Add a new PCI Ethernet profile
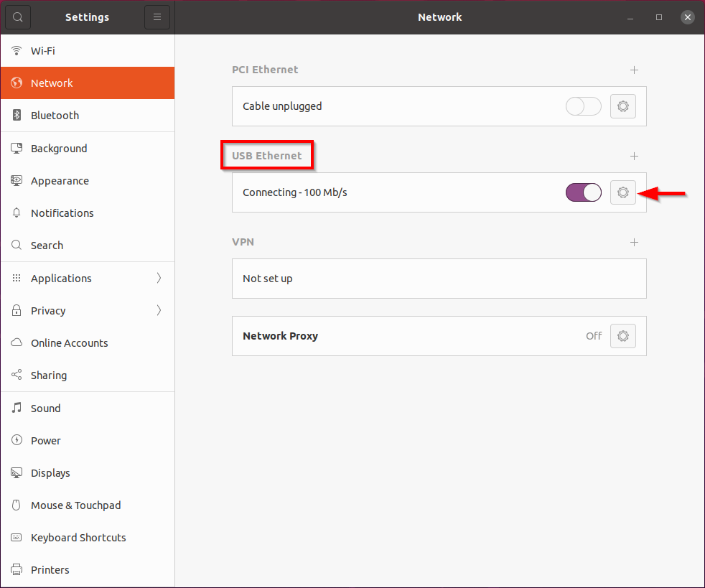Image resolution: width=705 pixels, height=588 pixels. click(634, 70)
